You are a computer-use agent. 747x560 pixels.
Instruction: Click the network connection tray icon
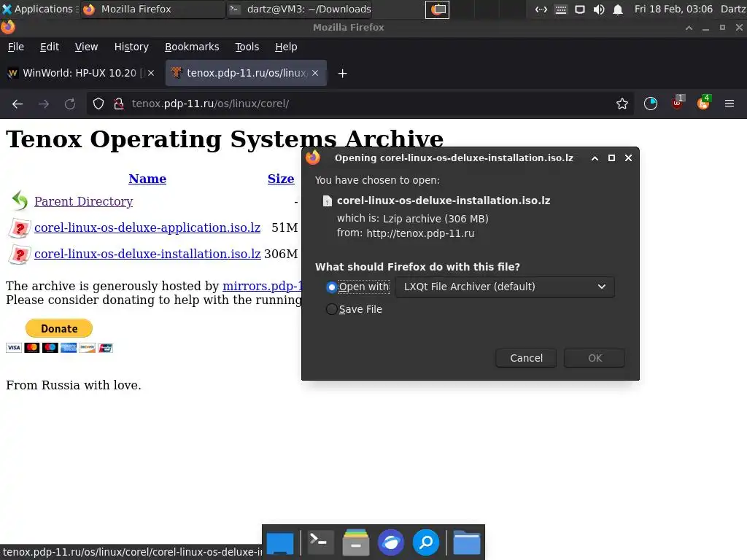click(x=541, y=9)
